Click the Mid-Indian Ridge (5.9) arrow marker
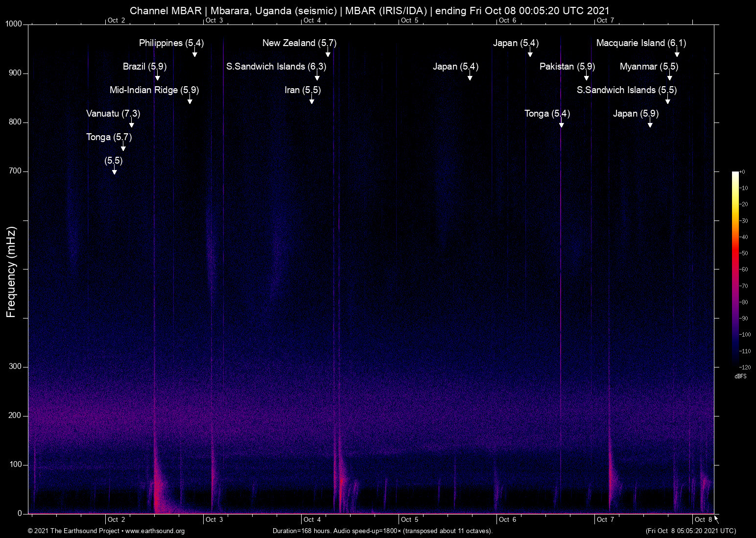Screen dimensions: 756x538 point(189,100)
